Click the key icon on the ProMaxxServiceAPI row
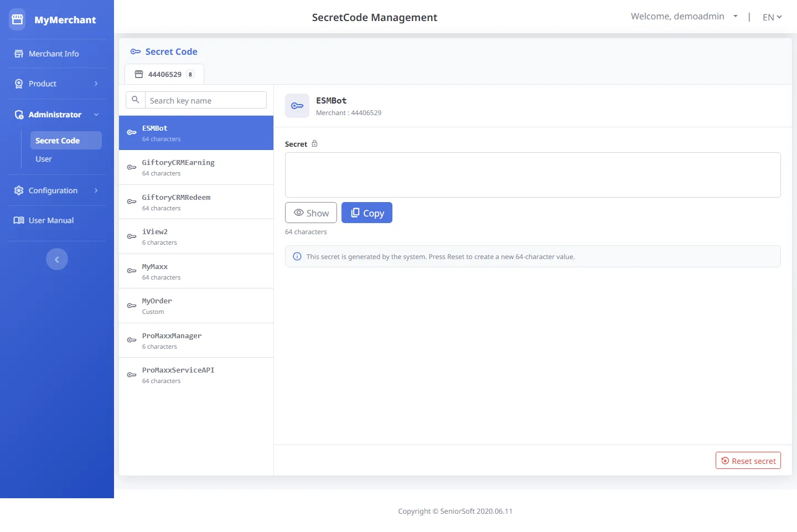This screenshot has height=532, width=797. [132, 375]
